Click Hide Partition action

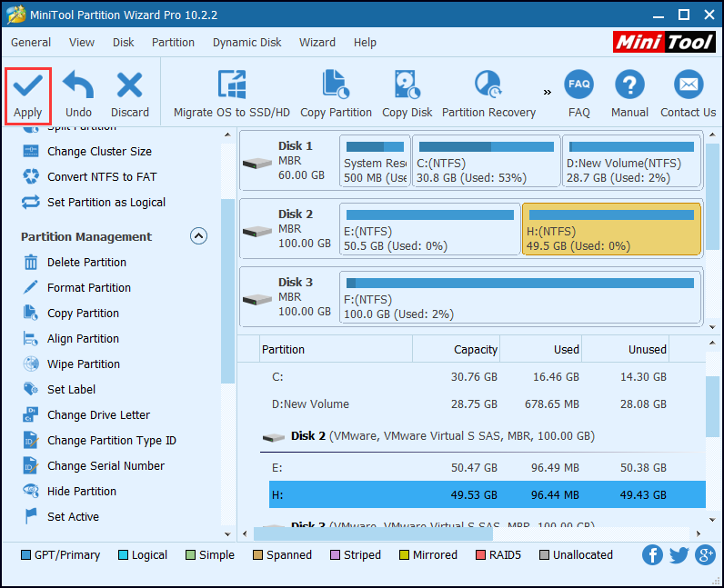[69, 491]
